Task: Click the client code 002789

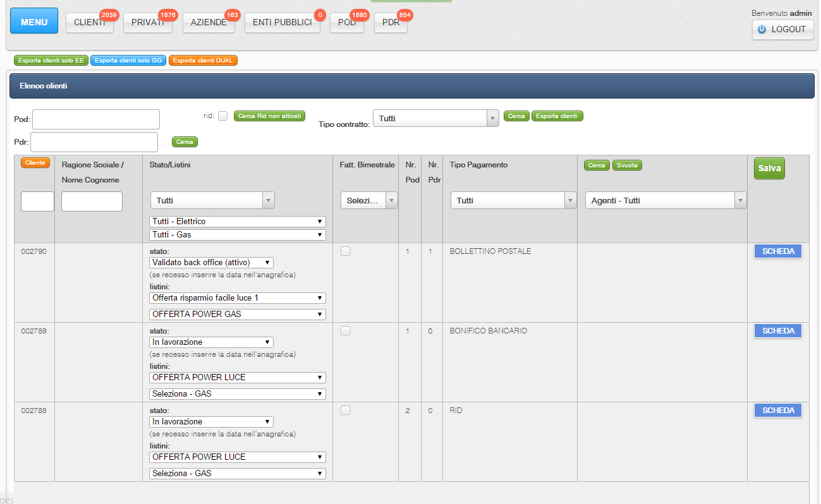Action: click(34, 331)
